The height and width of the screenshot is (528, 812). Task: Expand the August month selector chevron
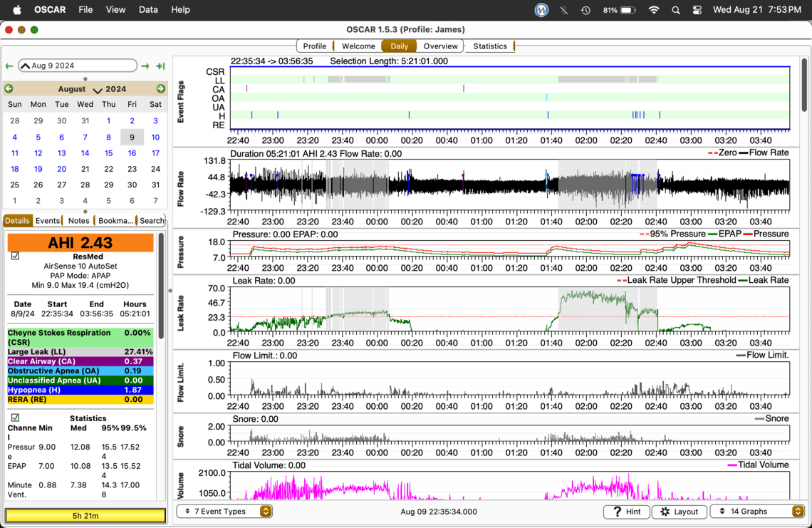pos(98,90)
